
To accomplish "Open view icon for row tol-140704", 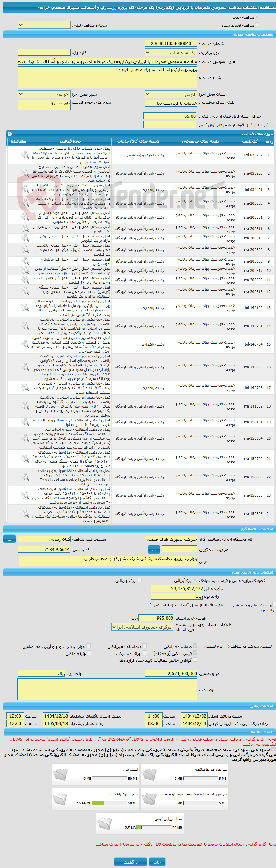I will pos(25,344).
